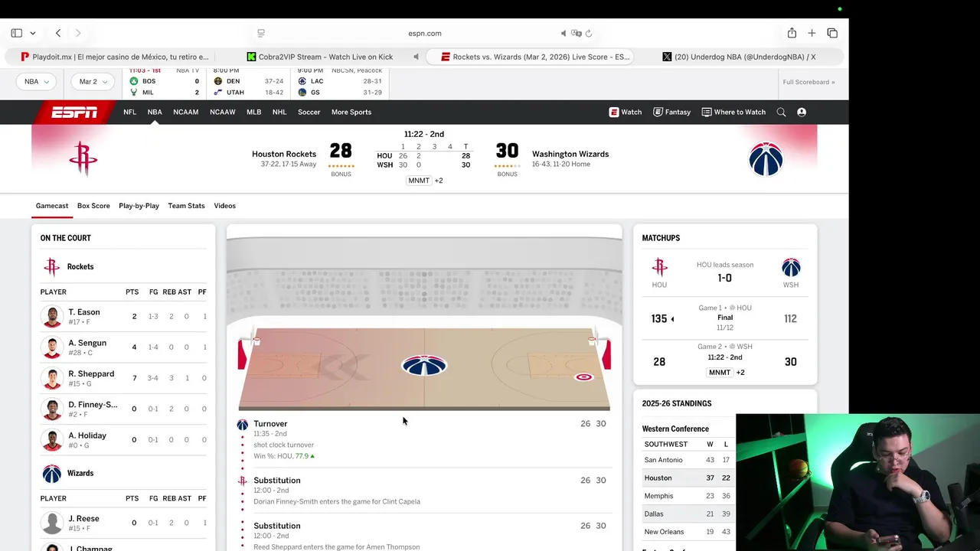Open A. Holiday player row
Image resolution: width=980 pixels, height=551 pixels.
pyautogui.click(x=123, y=440)
